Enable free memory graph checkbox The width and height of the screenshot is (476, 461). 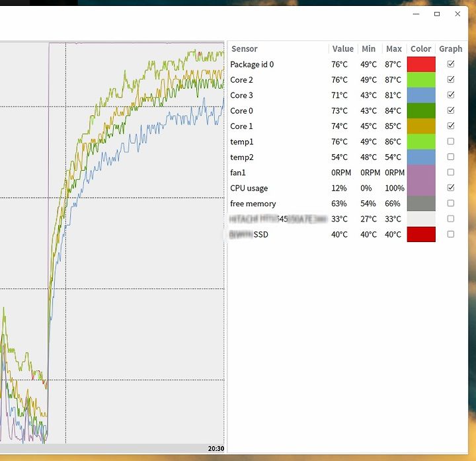[x=450, y=203]
